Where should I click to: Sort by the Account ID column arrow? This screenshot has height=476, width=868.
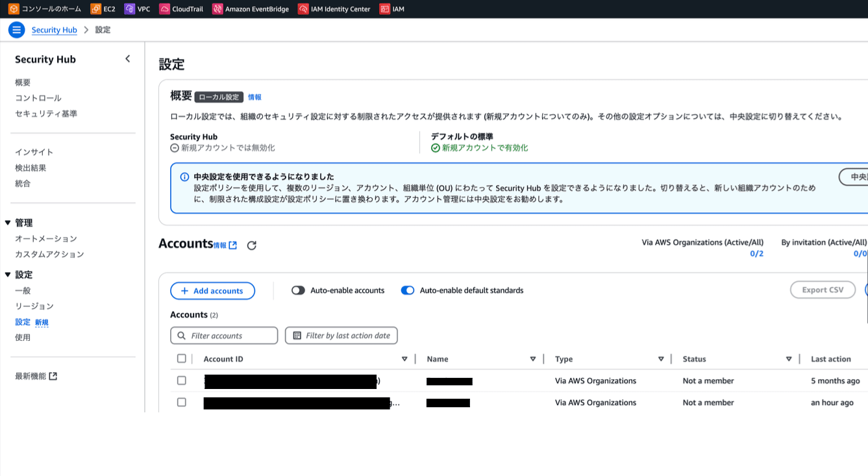point(404,359)
